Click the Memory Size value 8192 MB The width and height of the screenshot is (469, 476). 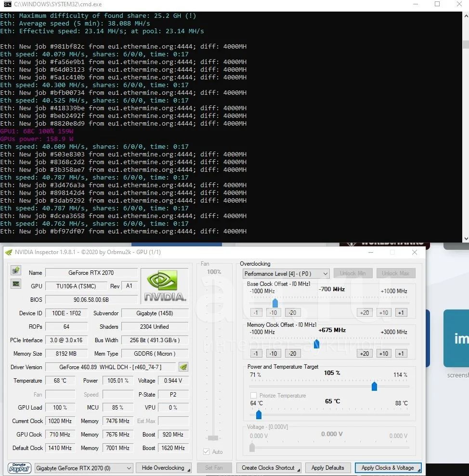coord(66,354)
